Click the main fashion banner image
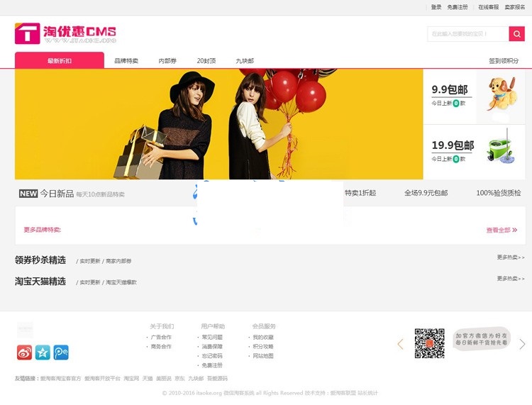Image resolution: width=532 pixels, height=405 pixels. (218, 124)
